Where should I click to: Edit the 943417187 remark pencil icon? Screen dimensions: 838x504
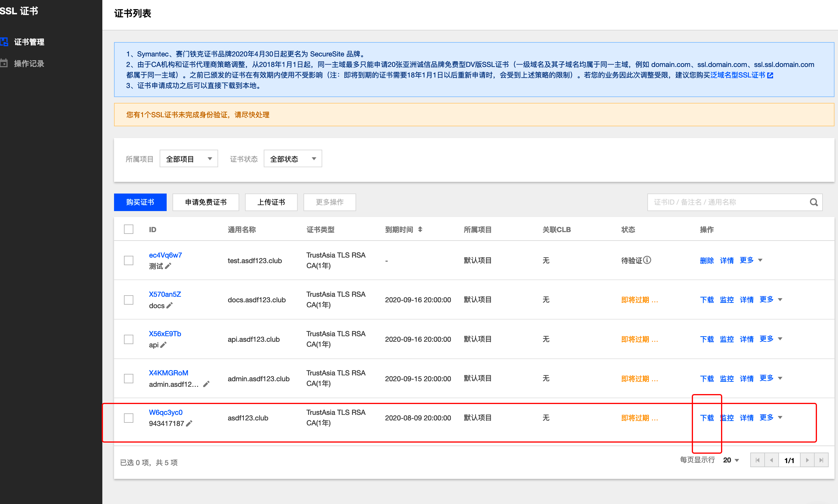tap(189, 423)
